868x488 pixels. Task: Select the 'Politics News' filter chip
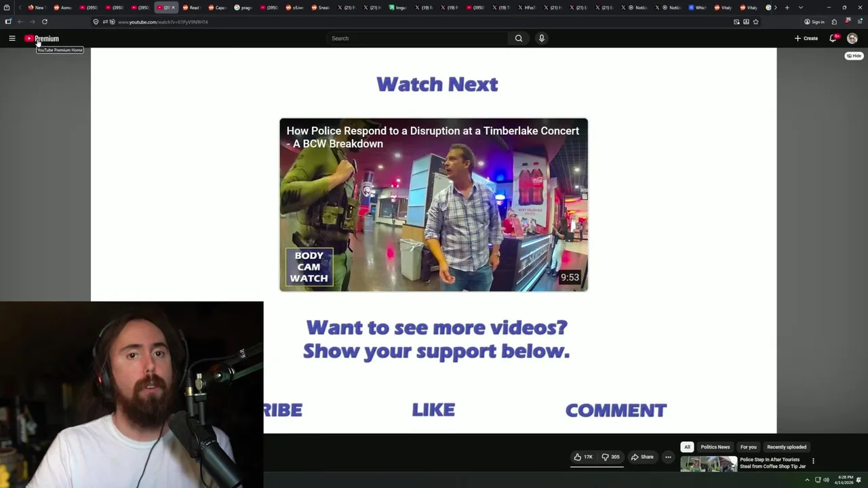[715, 447]
